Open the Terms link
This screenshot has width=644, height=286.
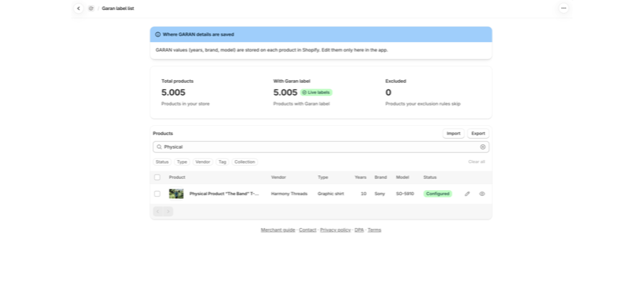pyautogui.click(x=374, y=230)
